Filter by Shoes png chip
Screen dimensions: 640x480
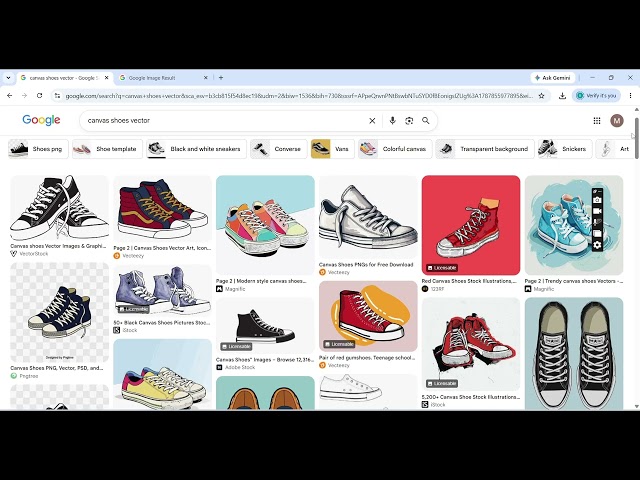click(38, 149)
